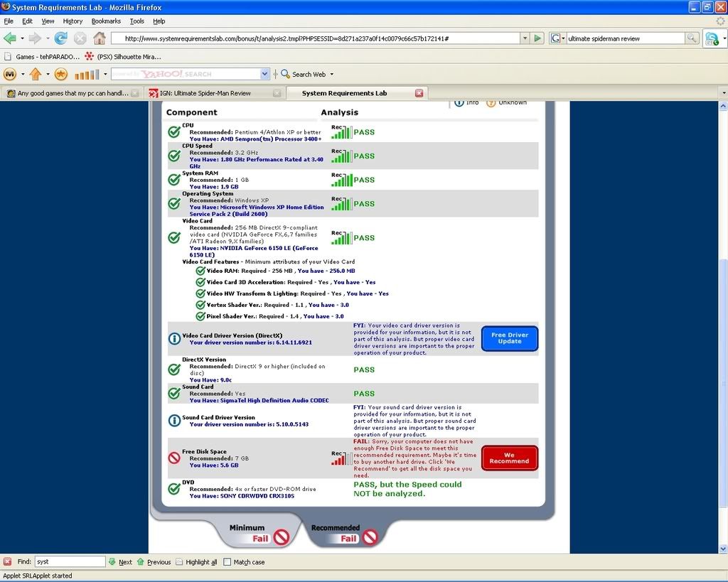This screenshot has width=728, height=582.
Task: Expand the Yahoo search box dropdown
Action: (x=265, y=74)
